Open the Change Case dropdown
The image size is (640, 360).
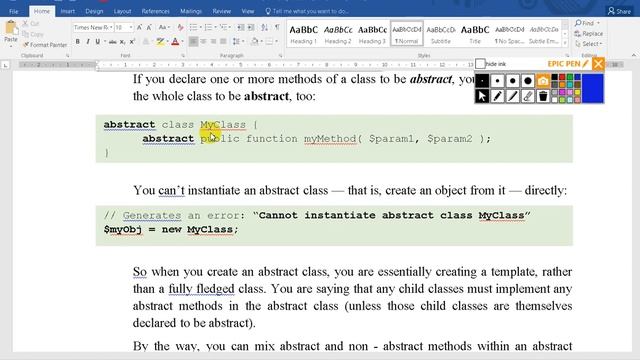[x=164, y=27]
